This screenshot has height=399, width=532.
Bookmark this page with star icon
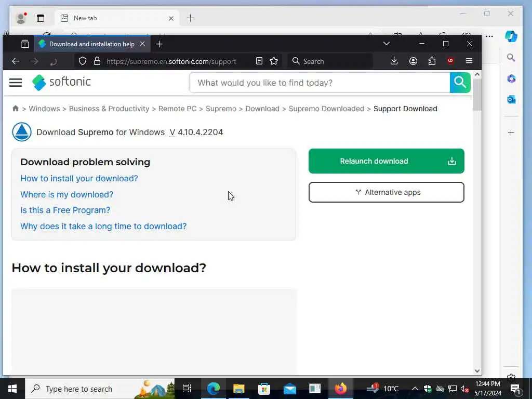click(274, 61)
